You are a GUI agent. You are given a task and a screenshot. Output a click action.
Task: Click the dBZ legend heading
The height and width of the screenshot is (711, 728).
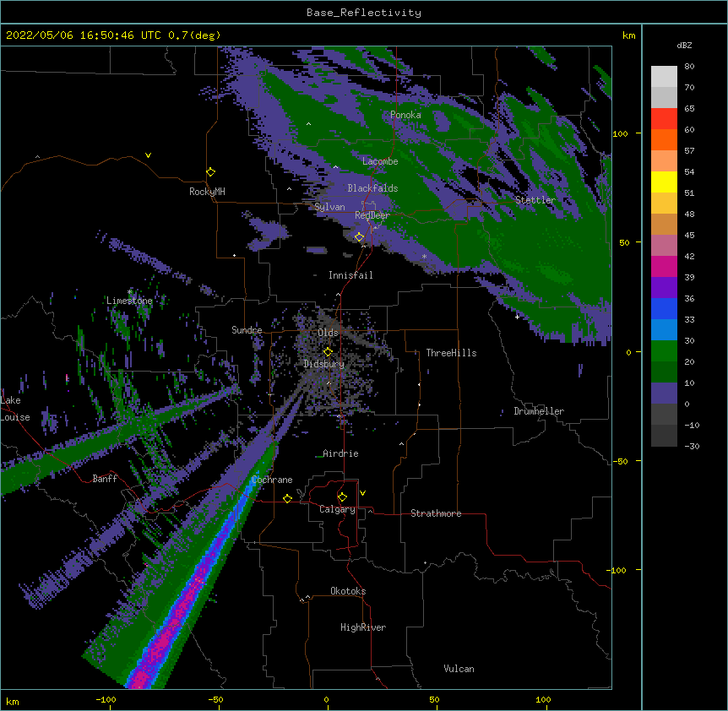[684, 45]
